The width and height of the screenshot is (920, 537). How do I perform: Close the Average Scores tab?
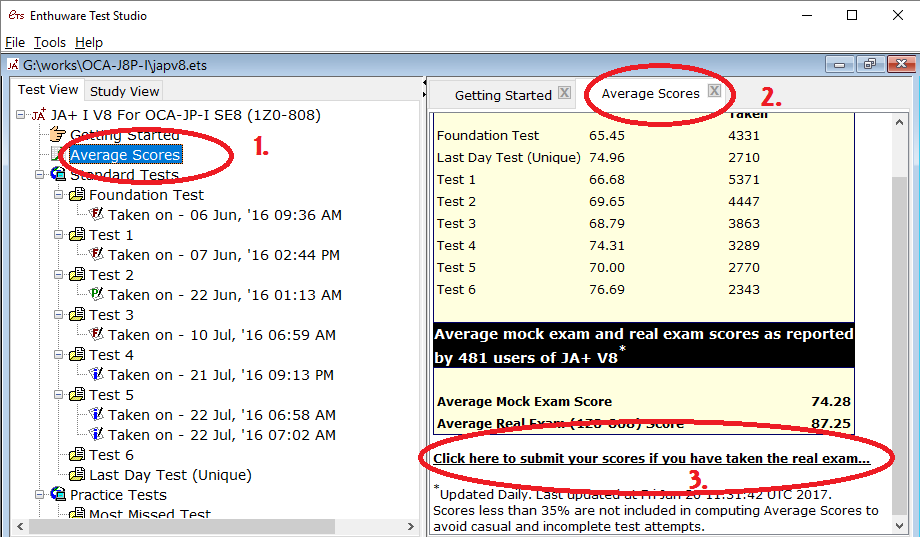coord(714,90)
